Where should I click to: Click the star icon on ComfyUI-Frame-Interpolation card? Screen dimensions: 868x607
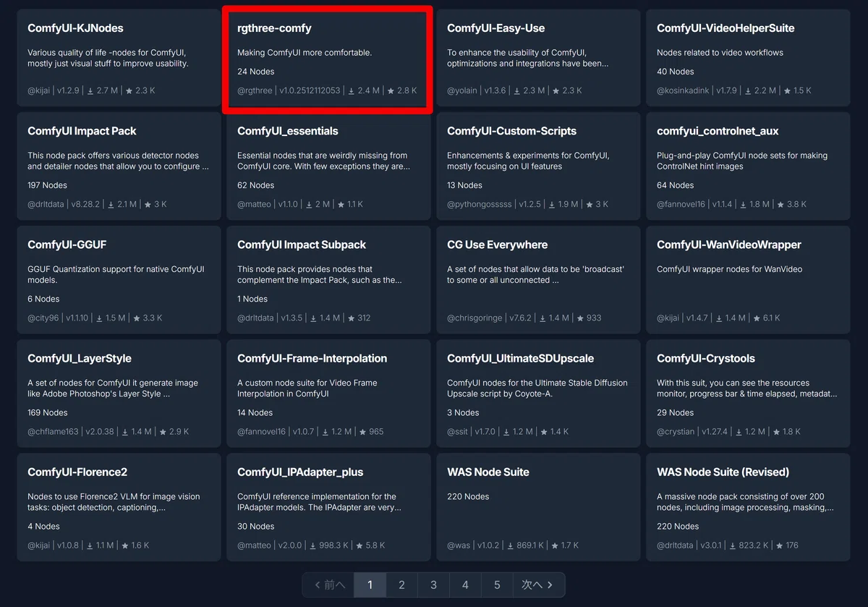point(362,432)
